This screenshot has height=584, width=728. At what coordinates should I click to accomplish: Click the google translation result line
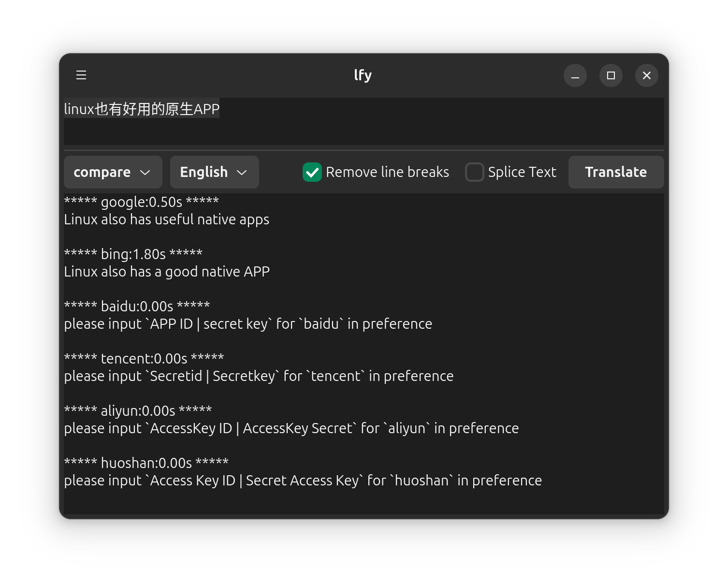click(167, 219)
